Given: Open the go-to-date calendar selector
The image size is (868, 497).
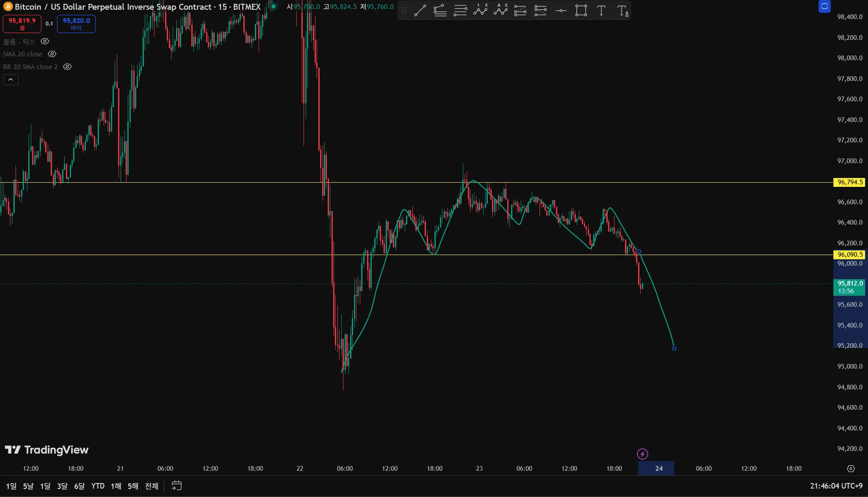Looking at the screenshot, I should click(x=177, y=485).
